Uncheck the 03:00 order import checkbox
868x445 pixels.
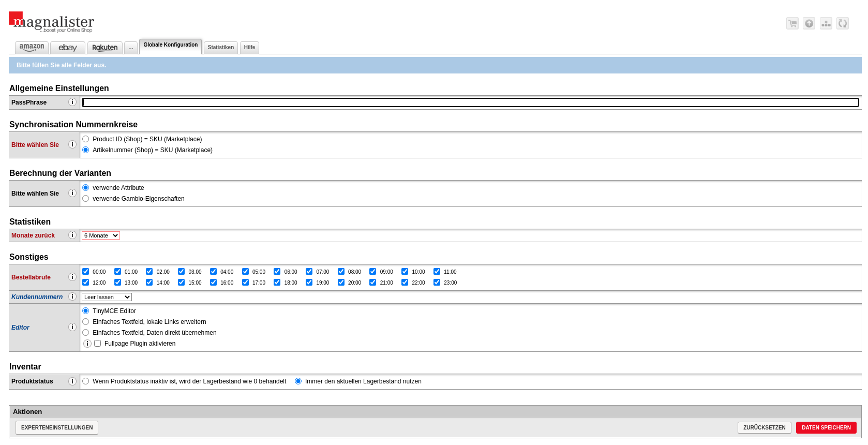coord(182,272)
